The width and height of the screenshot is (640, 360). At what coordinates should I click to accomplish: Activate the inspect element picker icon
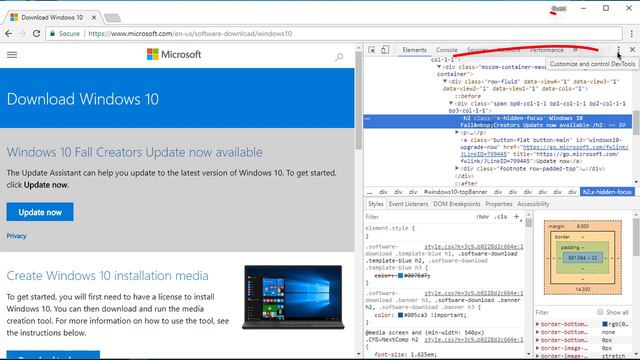coord(371,50)
